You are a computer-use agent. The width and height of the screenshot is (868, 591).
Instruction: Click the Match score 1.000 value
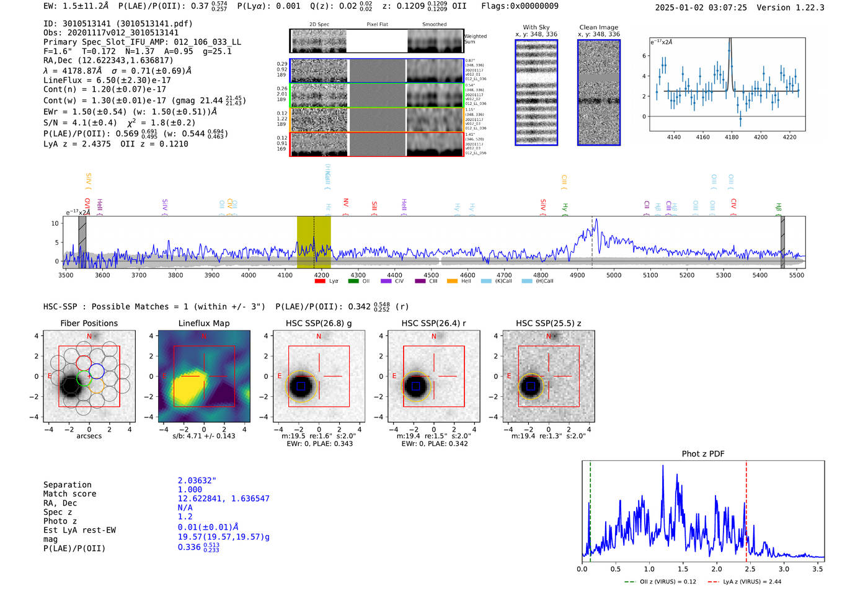[190, 489]
